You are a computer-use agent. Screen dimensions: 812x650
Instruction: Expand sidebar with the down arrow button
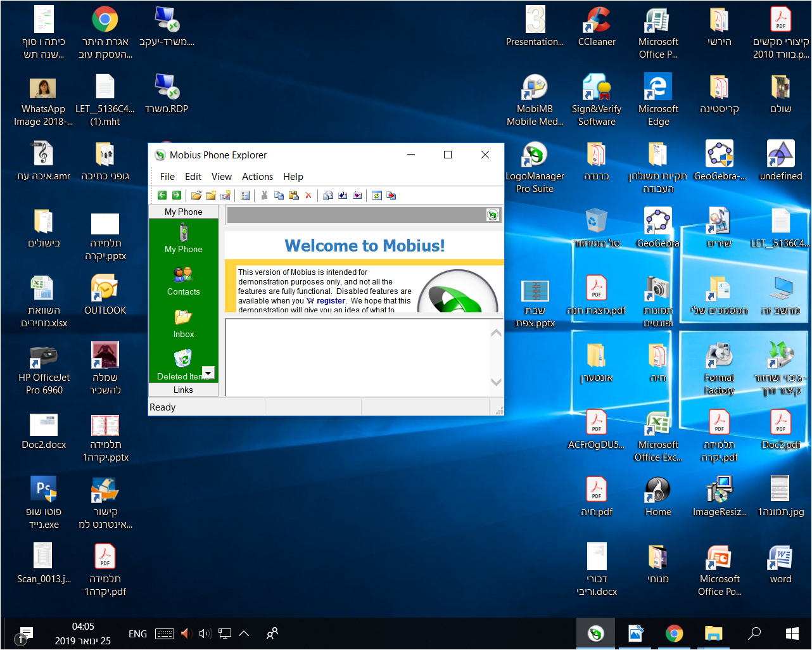coord(208,373)
